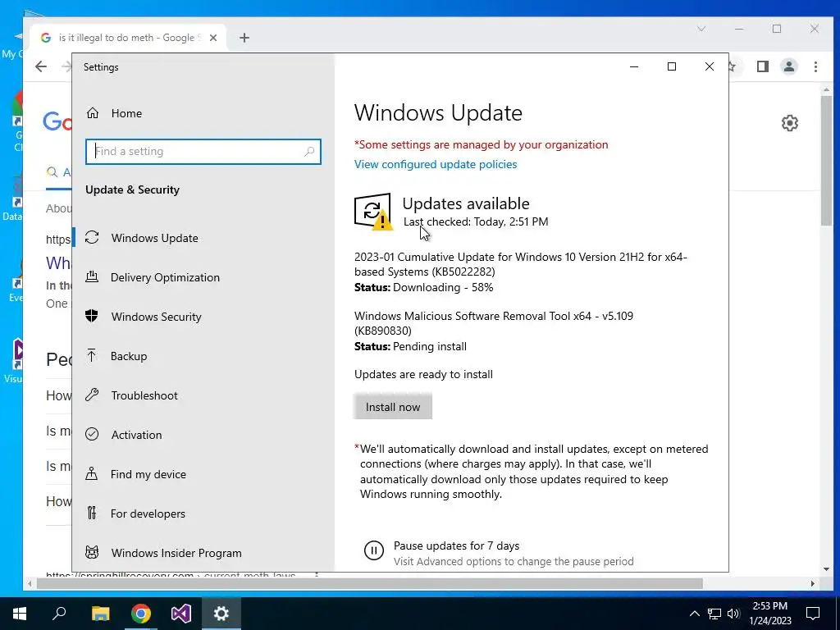Viewport: 840px width, 630px height.
Task: Open Visual Studio from taskbar
Action: [x=181, y=614]
